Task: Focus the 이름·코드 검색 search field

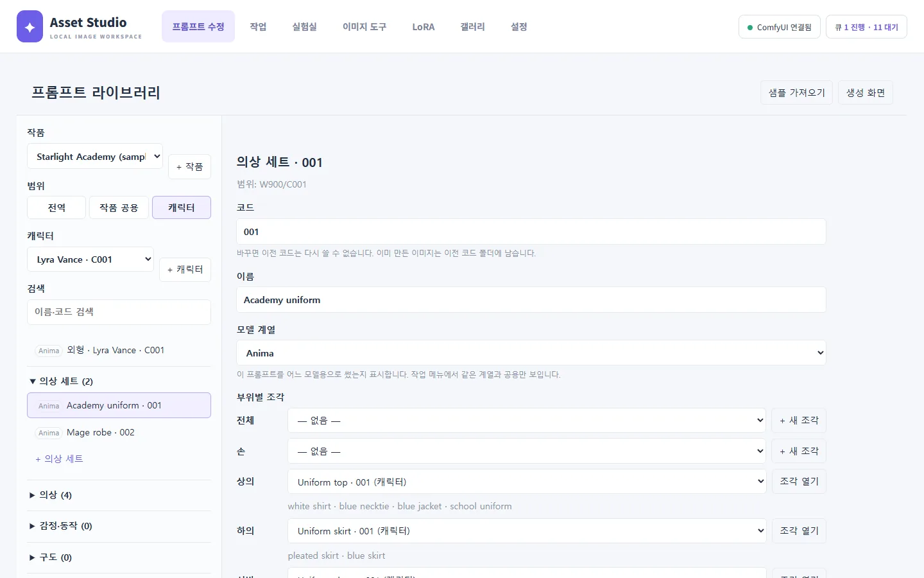Action: (119, 312)
